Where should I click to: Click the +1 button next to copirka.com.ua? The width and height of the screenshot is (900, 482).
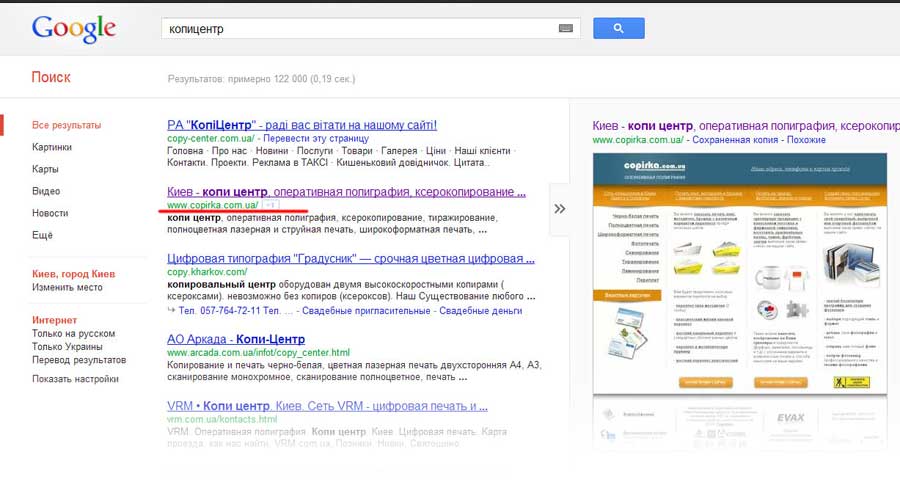click(x=270, y=205)
